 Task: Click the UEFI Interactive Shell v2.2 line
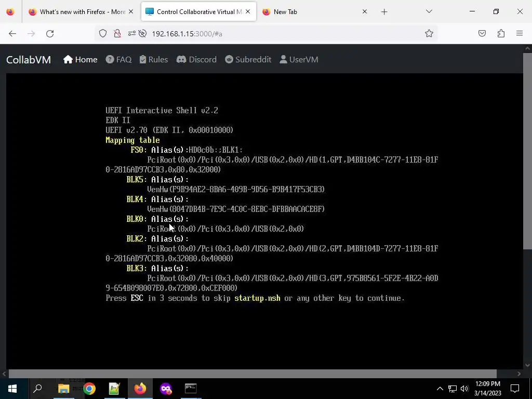[x=162, y=110]
